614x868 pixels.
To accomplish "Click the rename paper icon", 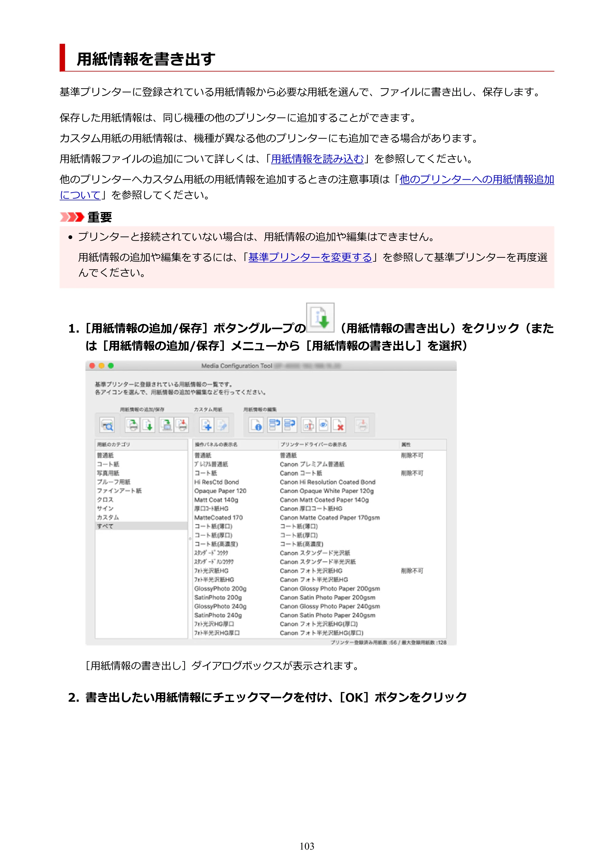I will click(x=308, y=425).
